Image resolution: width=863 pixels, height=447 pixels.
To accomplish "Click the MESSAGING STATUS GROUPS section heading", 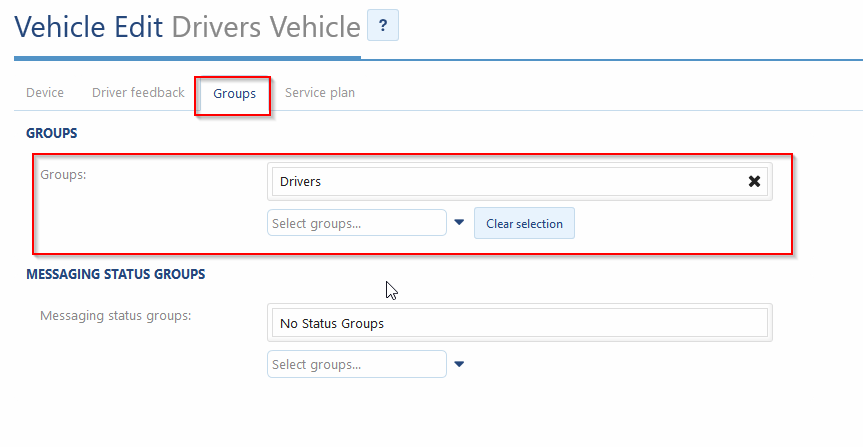I will pyautogui.click(x=115, y=274).
